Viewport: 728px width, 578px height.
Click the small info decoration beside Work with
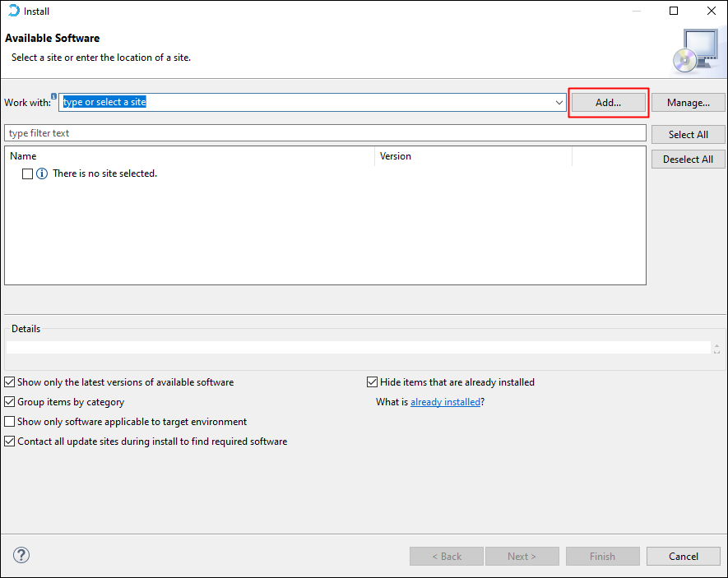click(54, 96)
